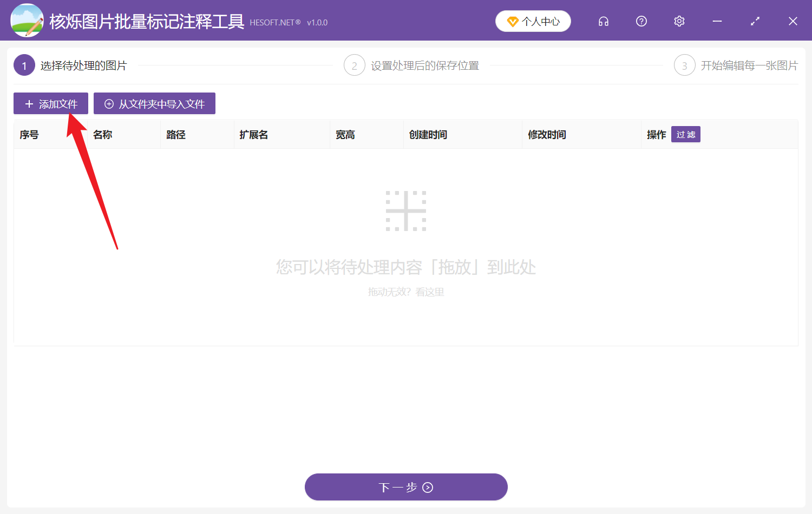Open the 过滤 filter control in 操作 column
The image size is (812, 514).
pyautogui.click(x=685, y=134)
